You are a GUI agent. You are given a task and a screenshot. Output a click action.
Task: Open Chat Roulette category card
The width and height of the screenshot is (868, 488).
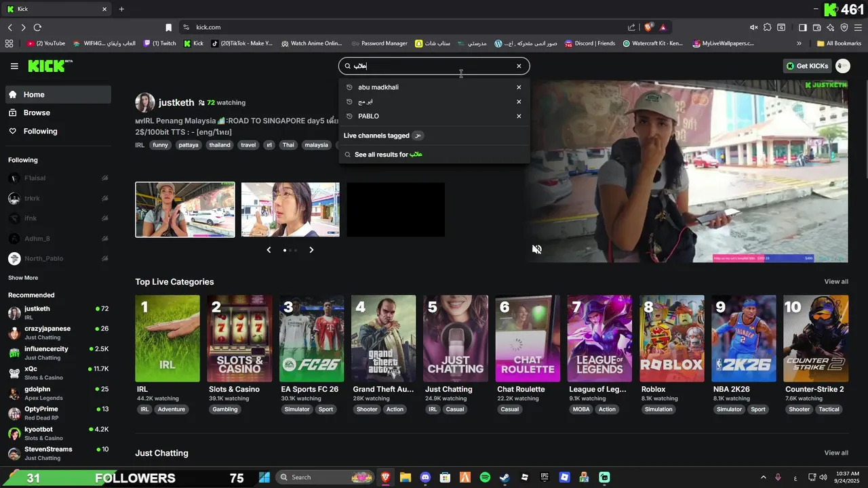pos(528,339)
